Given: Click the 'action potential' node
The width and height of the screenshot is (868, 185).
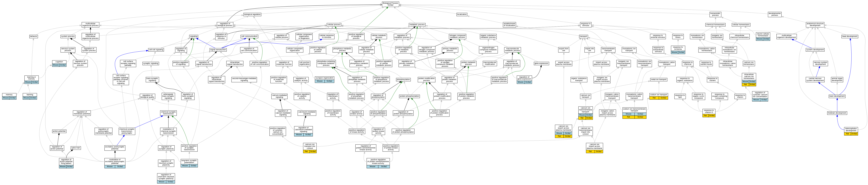Looking at the screenshot, I should tap(59, 131).
